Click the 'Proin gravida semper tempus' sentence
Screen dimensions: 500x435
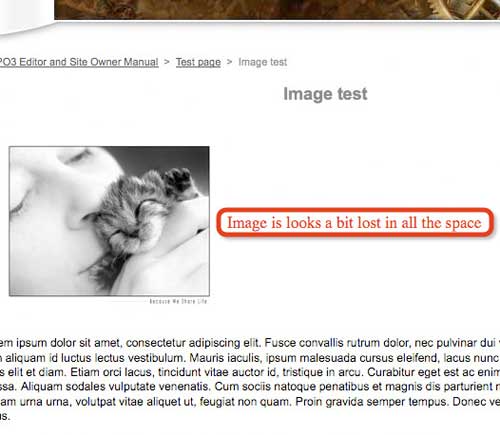coord(371,402)
